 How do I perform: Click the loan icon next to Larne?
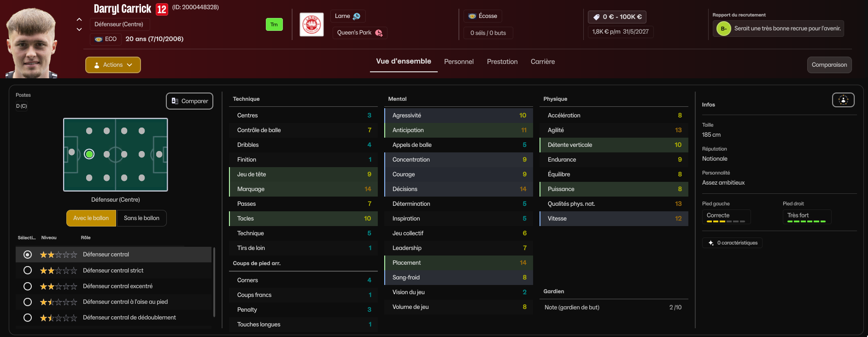point(357,16)
